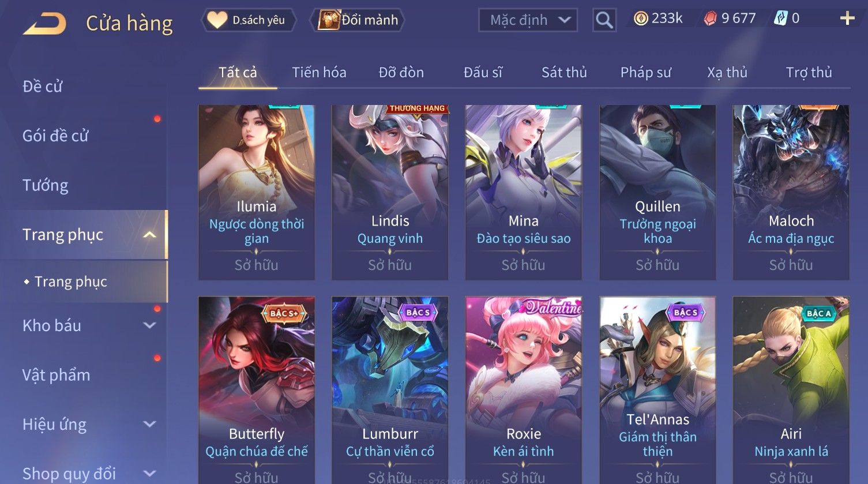This screenshot has width=868, height=484.
Task: Tap the blue voucher currency icon
Action: (780, 18)
